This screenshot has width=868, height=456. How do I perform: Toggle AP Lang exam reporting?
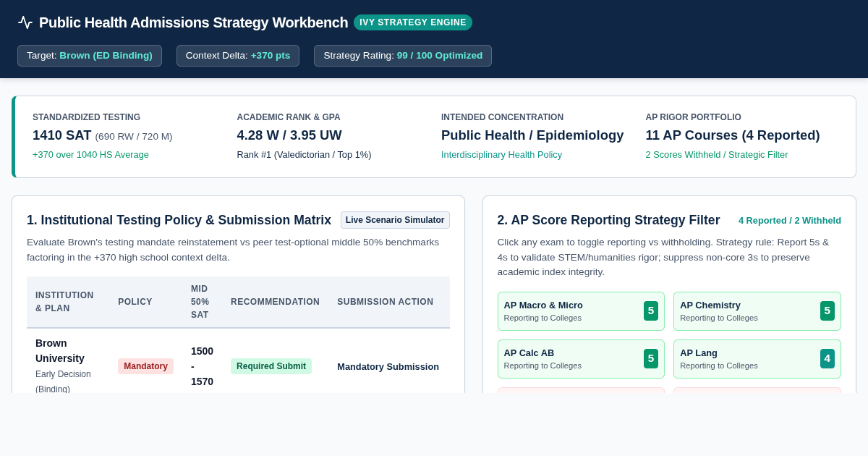click(x=757, y=359)
